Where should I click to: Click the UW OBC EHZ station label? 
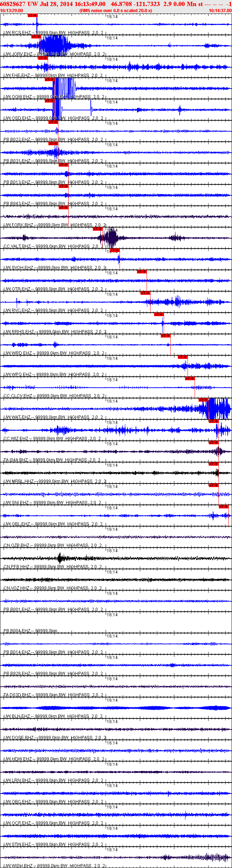[53, 802]
